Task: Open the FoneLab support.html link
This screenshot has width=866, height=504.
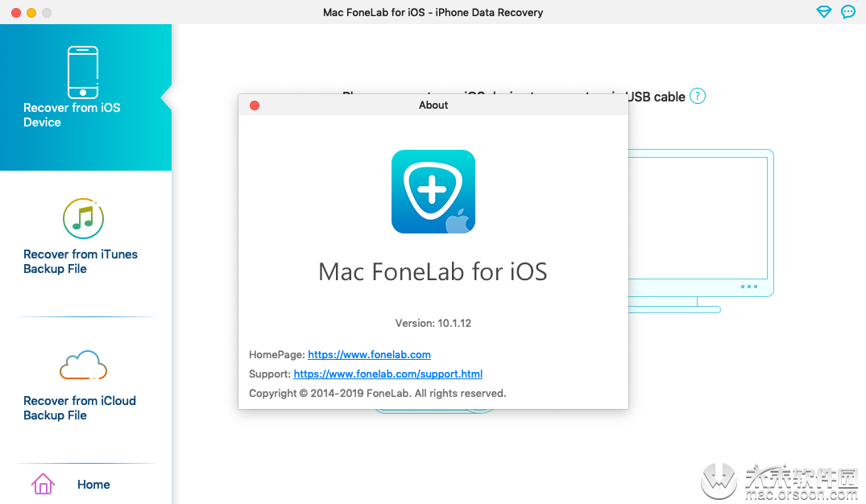Action: (387, 374)
